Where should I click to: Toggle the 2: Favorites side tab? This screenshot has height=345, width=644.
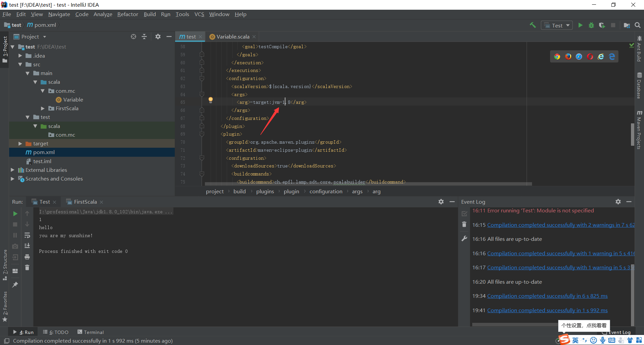tap(5, 306)
